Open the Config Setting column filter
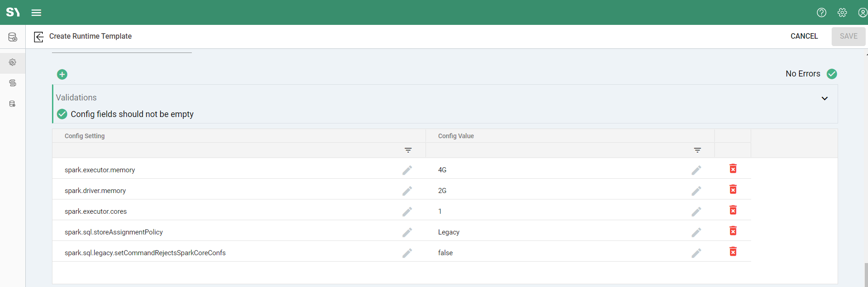This screenshot has width=868, height=287. 408,150
